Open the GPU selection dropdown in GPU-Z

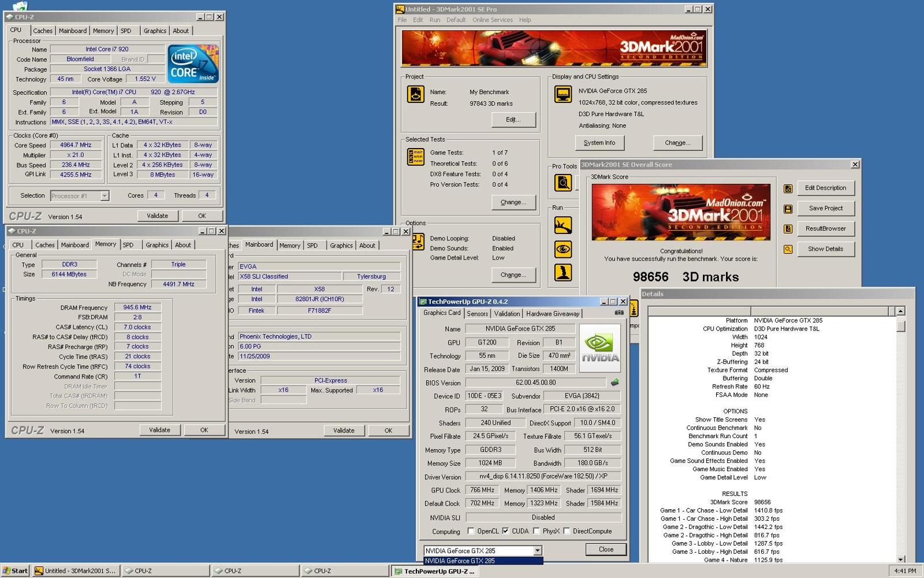click(537, 551)
